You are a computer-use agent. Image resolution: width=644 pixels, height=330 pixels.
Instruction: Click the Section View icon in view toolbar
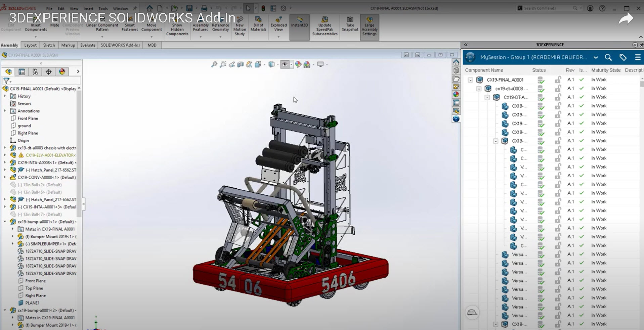[x=241, y=64]
